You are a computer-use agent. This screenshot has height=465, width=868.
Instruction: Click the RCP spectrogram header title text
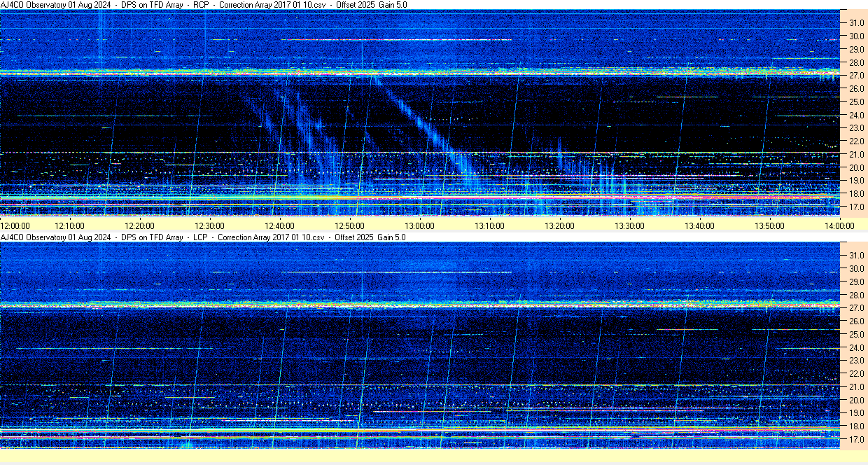pyautogui.click(x=203, y=5)
